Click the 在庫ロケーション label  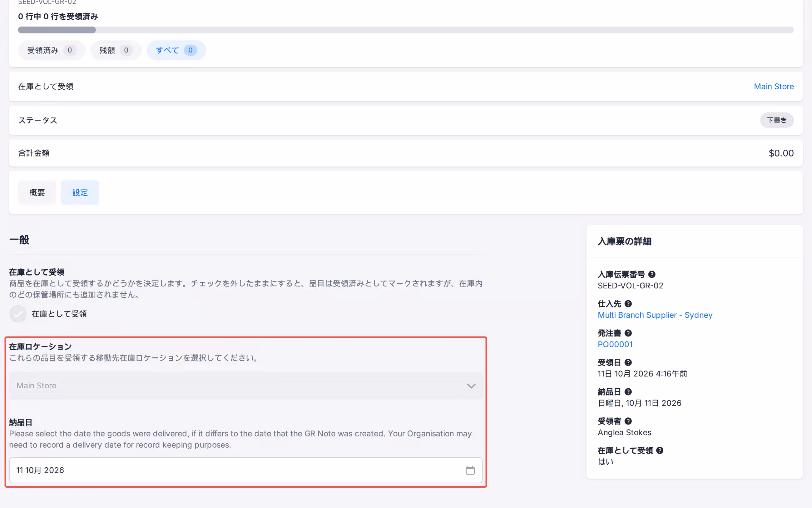tap(40, 347)
